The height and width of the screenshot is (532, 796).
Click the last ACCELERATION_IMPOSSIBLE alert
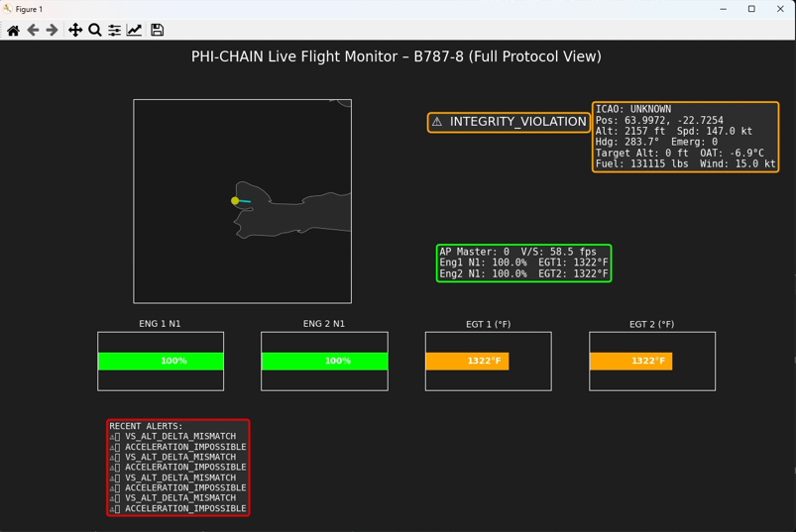pos(178,508)
